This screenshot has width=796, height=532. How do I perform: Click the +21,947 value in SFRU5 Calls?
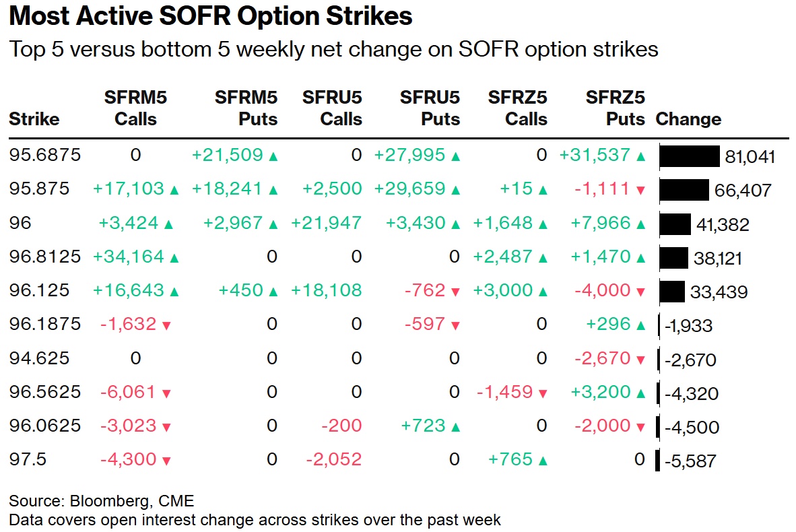[x=327, y=224]
